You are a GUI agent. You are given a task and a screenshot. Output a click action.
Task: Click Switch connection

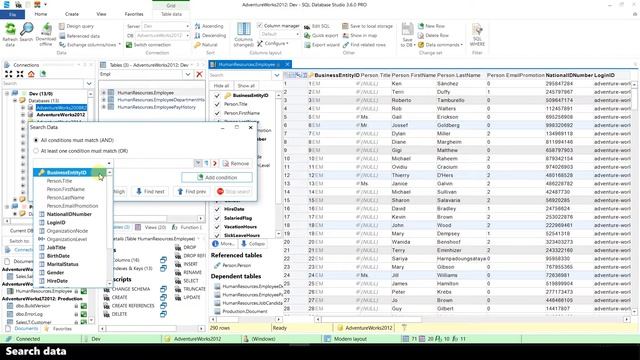click(148, 45)
